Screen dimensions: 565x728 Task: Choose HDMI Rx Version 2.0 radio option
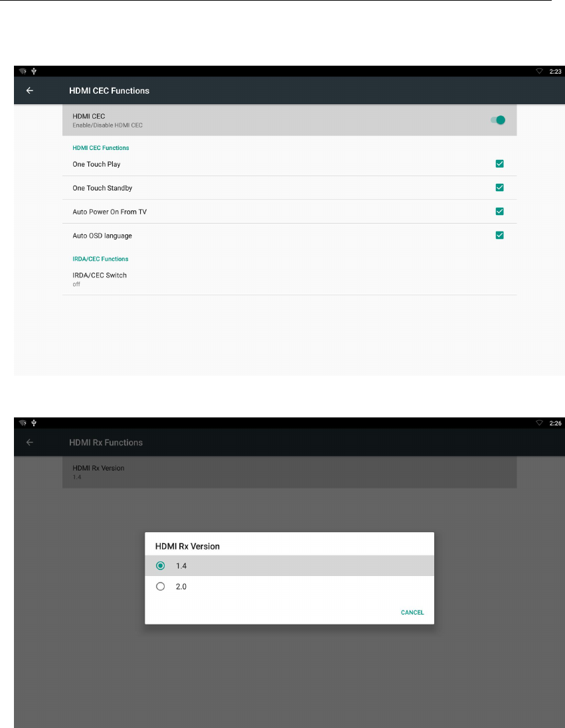(160, 587)
